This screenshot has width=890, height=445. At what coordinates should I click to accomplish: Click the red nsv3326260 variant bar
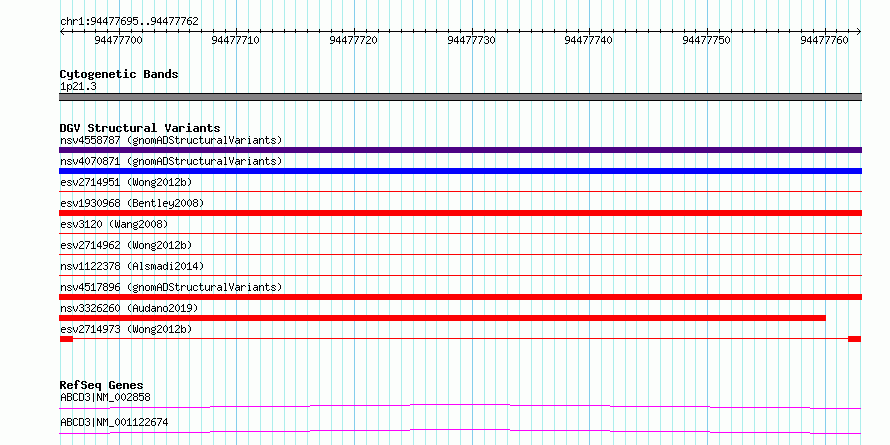tap(442, 318)
